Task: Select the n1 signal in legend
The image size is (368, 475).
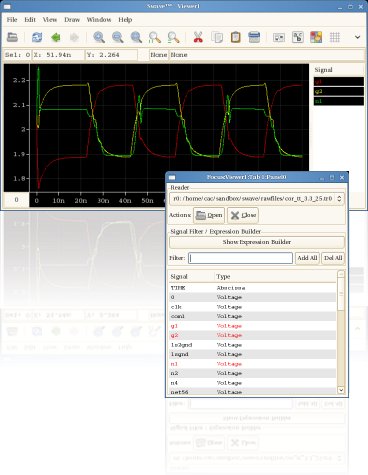Action: [x=338, y=101]
